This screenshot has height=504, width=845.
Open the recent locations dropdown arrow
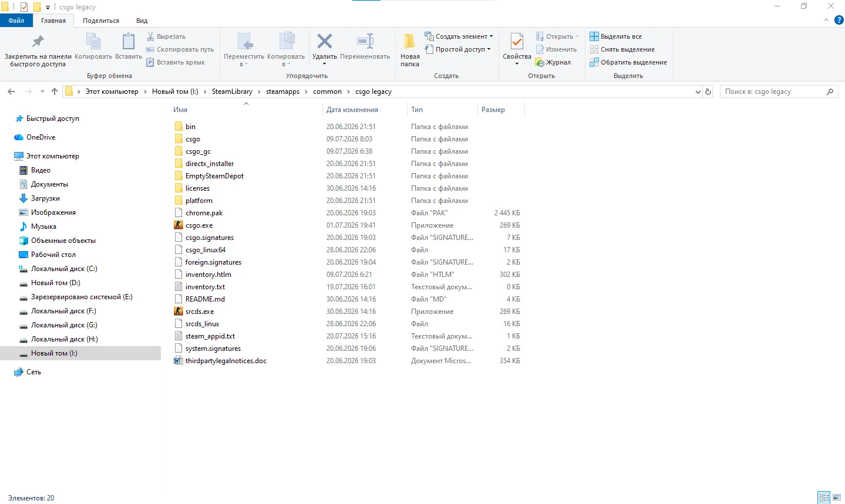tap(42, 92)
